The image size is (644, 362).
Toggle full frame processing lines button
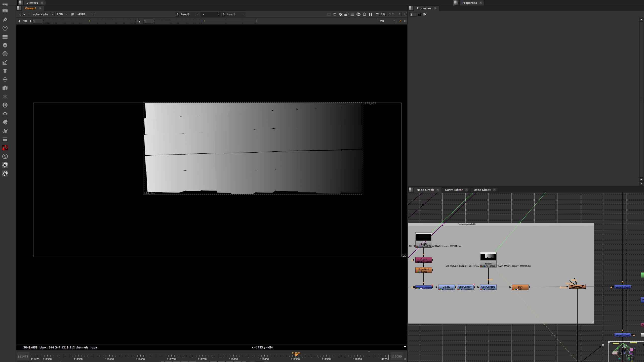coord(352,14)
